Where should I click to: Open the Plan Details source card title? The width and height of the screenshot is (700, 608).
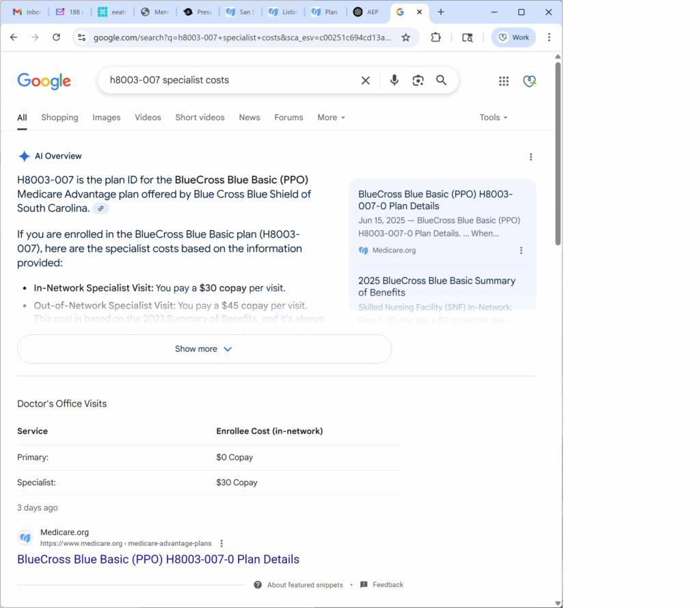[x=435, y=200]
